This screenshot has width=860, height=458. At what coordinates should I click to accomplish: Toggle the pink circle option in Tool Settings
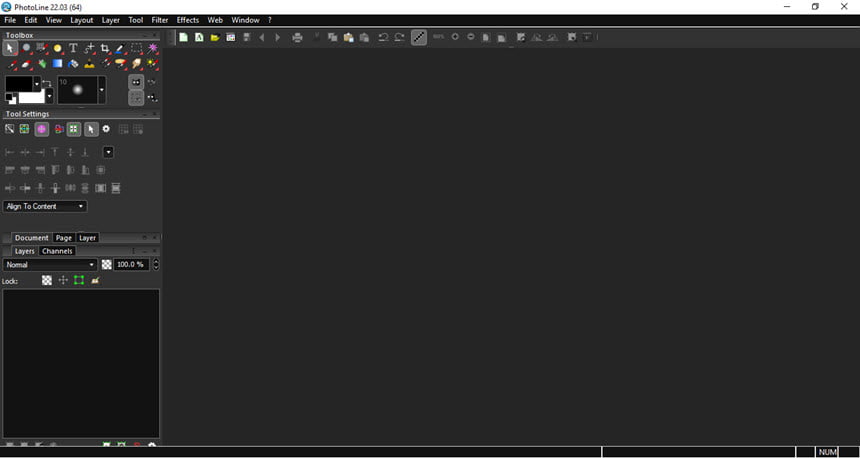click(x=42, y=129)
